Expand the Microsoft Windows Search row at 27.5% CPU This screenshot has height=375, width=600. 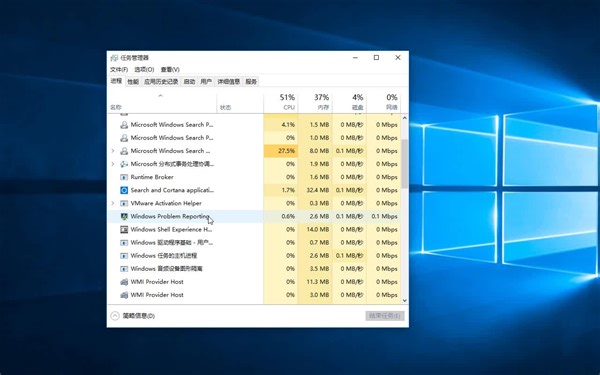click(x=113, y=151)
